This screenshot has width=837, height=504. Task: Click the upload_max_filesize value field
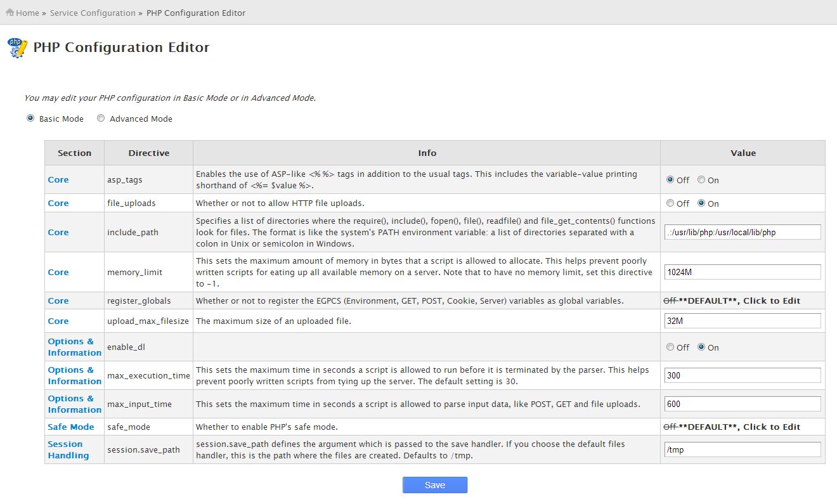point(743,321)
